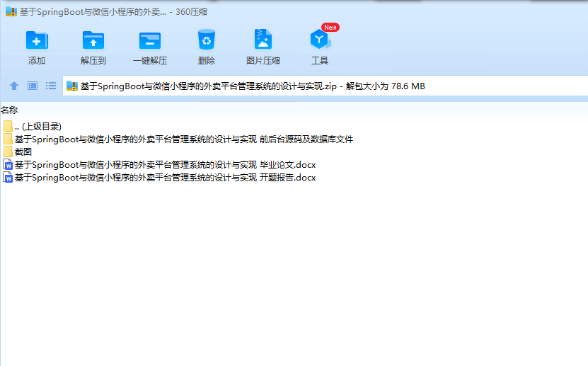This screenshot has height=366, width=588.
Task: Switch to list view mode
Action: (51, 86)
